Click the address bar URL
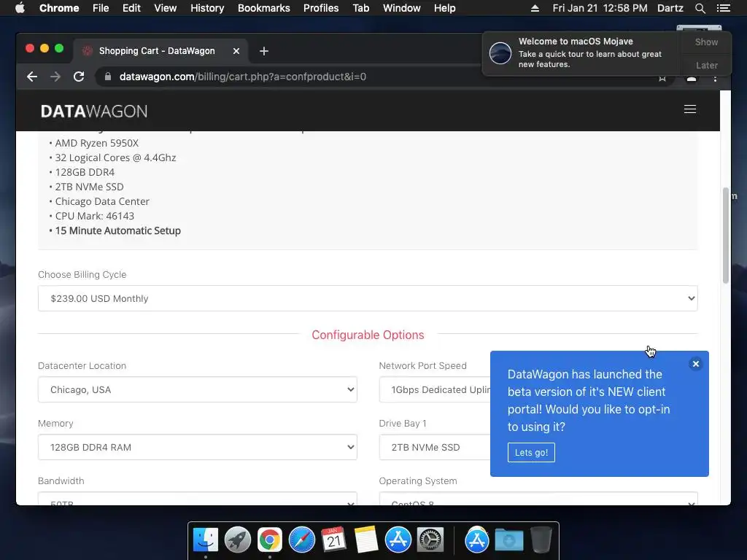Image resolution: width=747 pixels, height=560 pixels. click(242, 77)
